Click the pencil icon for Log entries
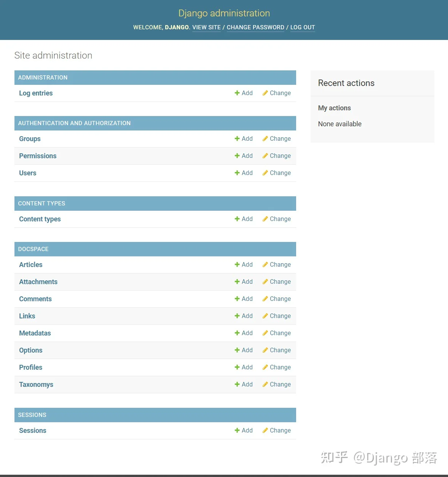The image size is (448, 477). pos(265,93)
